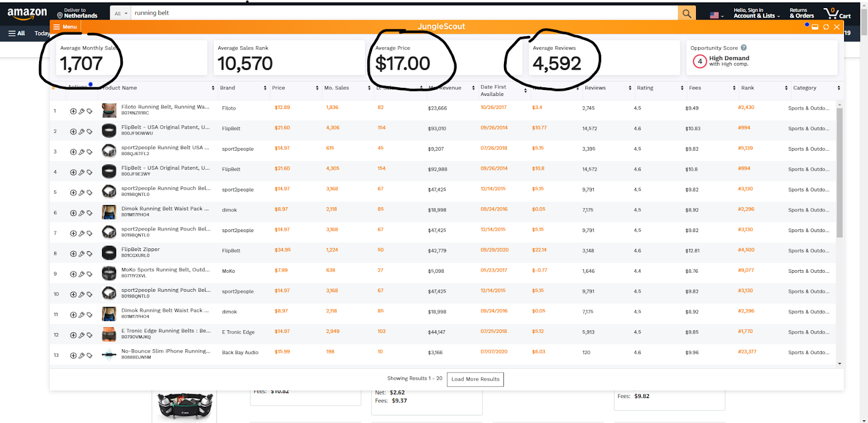This screenshot has height=423, width=868.
Task: Click the 'Showing Results 1 - 20' text
Action: [x=414, y=379]
